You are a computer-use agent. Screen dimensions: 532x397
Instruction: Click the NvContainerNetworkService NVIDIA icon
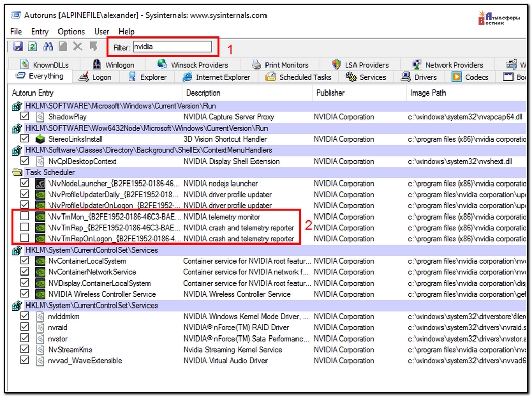(40, 272)
